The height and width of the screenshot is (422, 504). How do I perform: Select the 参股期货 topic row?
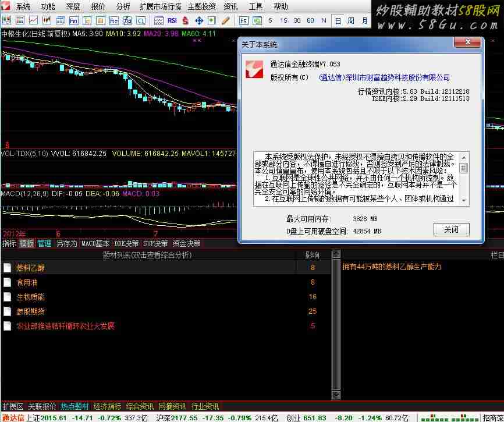[165, 311]
